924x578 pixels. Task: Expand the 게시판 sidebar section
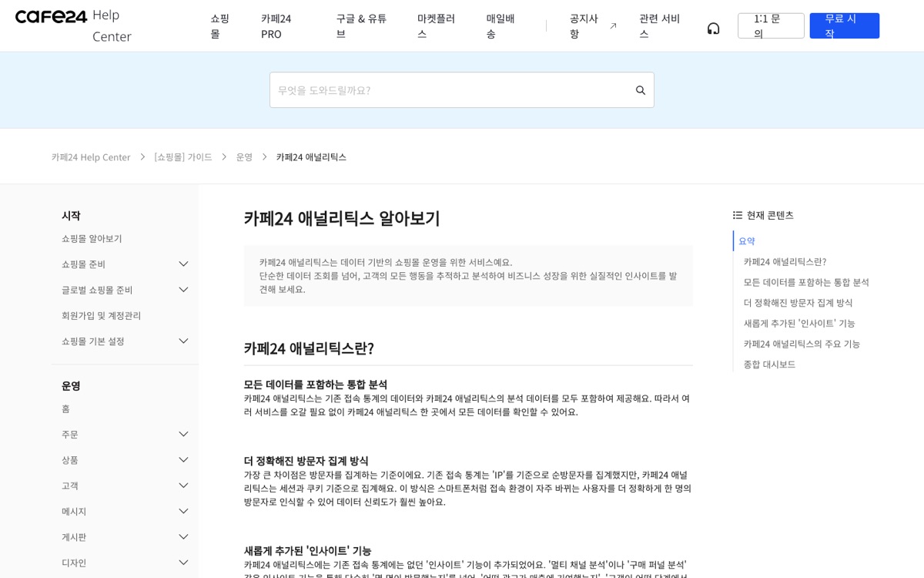(x=183, y=537)
